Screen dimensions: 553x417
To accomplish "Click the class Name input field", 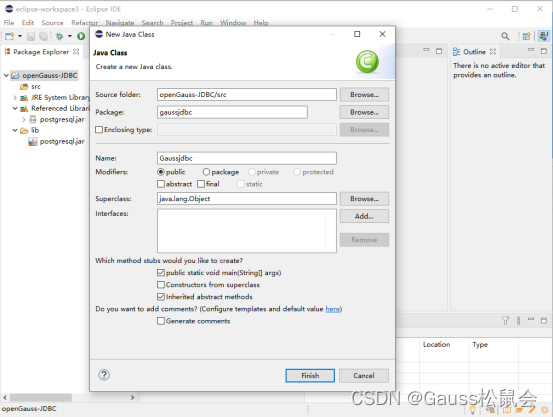I will (247, 158).
